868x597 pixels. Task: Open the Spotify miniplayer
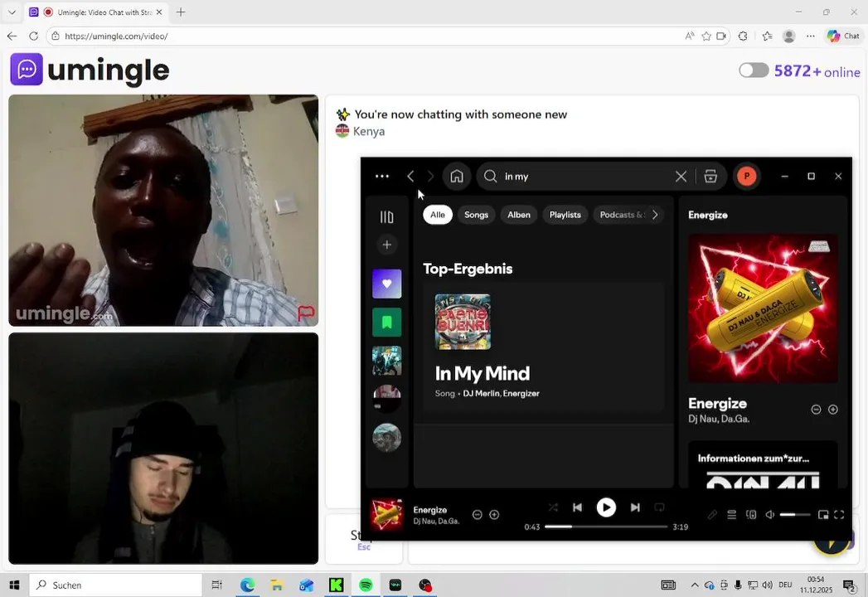pyautogui.click(x=822, y=514)
